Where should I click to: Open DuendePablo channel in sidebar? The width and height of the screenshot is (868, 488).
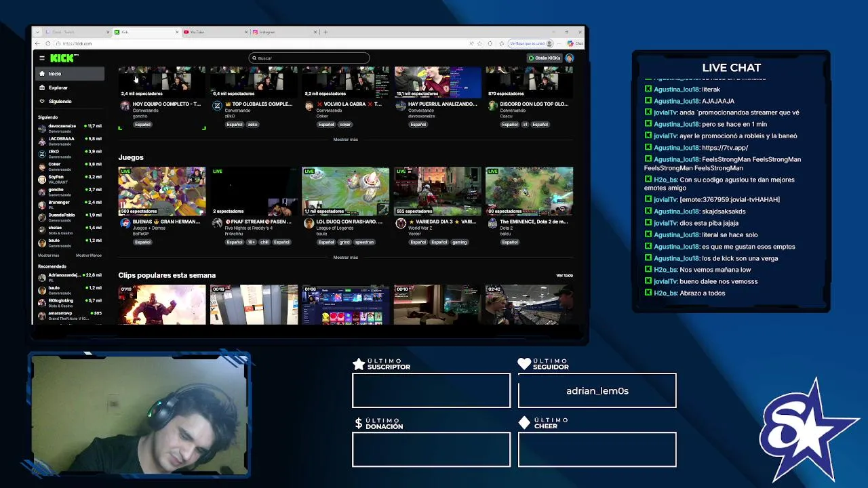[x=69, y=217]
